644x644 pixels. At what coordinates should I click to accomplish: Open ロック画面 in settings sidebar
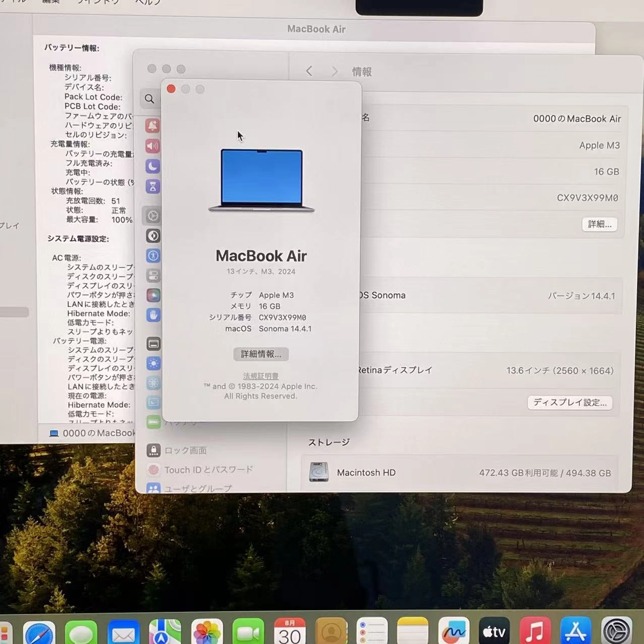pos(177,450)
